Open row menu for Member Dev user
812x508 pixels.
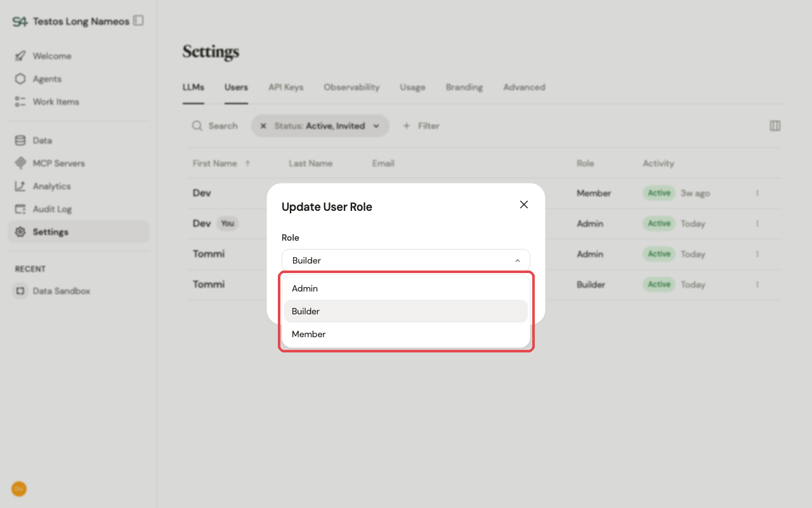click(757, 193)
